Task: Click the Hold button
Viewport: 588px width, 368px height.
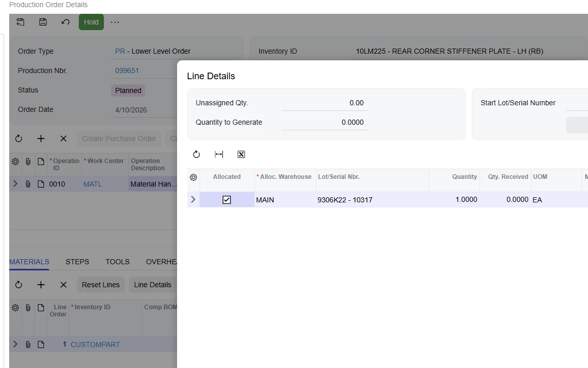Action: (91, 22)
